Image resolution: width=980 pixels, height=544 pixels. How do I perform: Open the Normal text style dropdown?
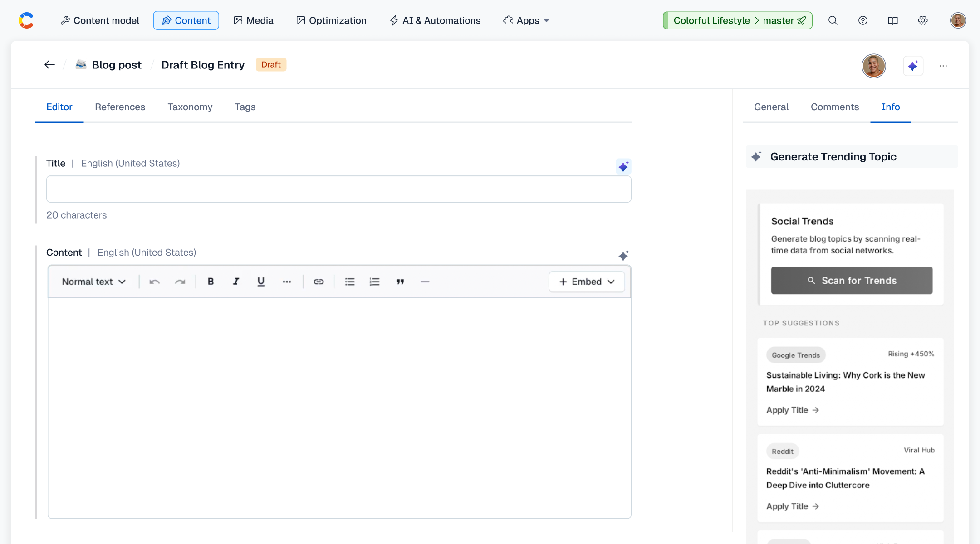[x=93, y=282]
